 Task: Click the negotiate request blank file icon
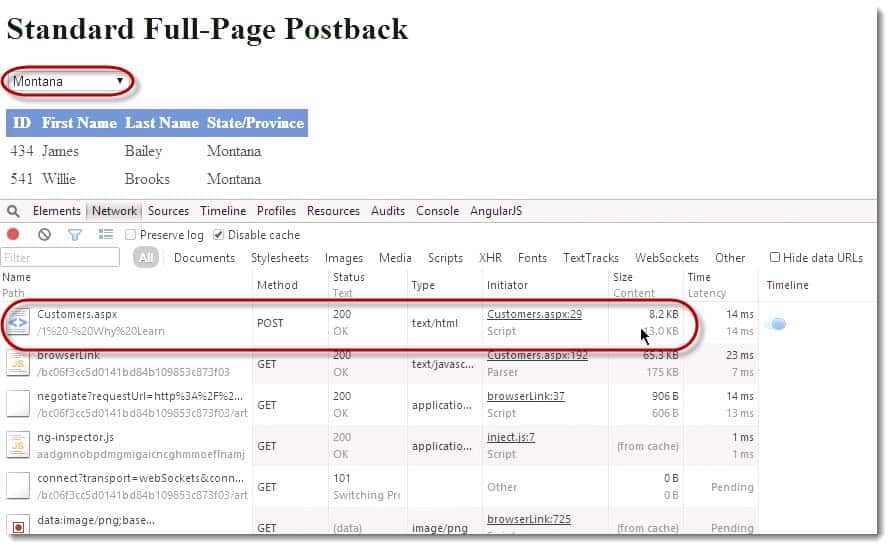tap(18, 404)
